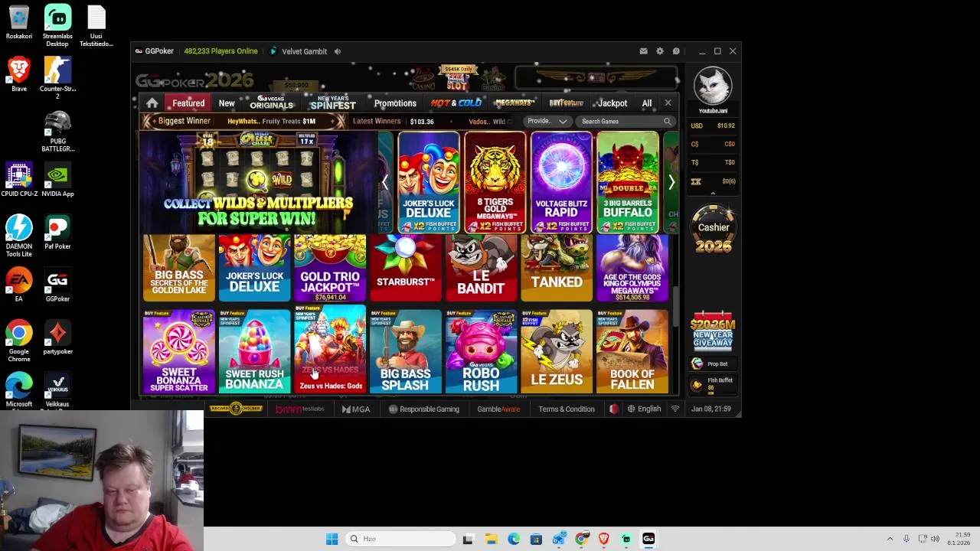Switch to the Featured tab
This screenshot has height=551, width=980.
[x=188, y=103]
